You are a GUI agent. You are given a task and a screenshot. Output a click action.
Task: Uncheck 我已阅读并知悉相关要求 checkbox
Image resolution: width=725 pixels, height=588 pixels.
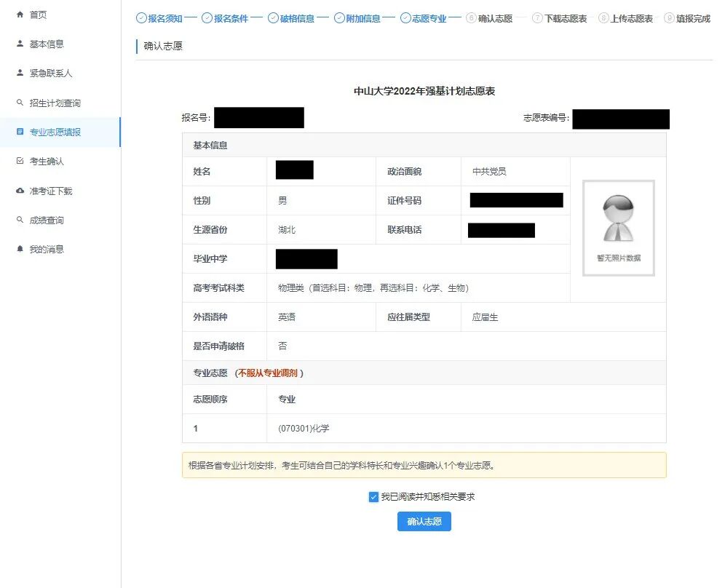(x=373, y=497)
